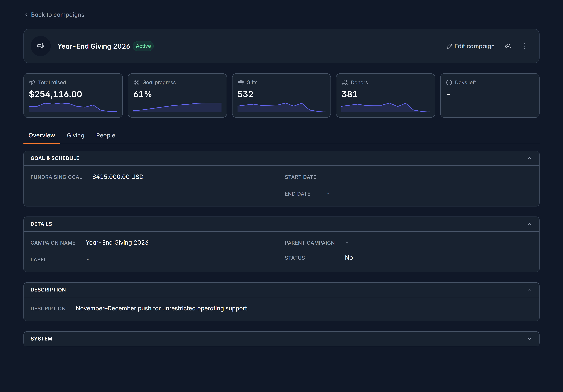Open the three-dot more options menu
563x392 pixels.
(x=525, y=46)
